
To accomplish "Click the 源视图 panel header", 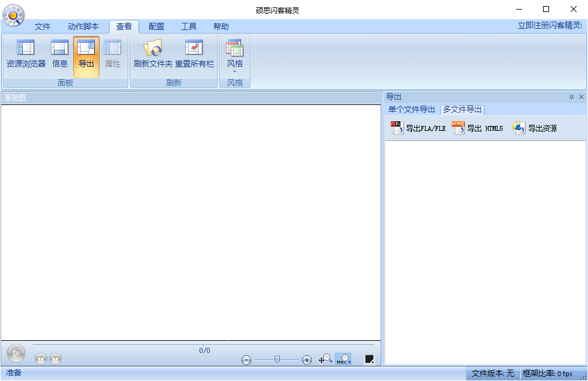I will click(191, 98).
